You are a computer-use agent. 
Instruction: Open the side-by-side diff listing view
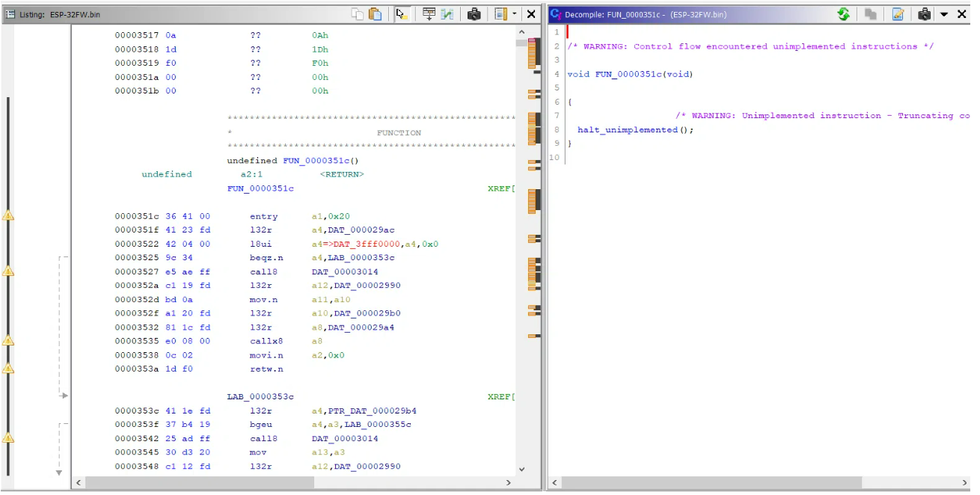[x=446, y=13]
